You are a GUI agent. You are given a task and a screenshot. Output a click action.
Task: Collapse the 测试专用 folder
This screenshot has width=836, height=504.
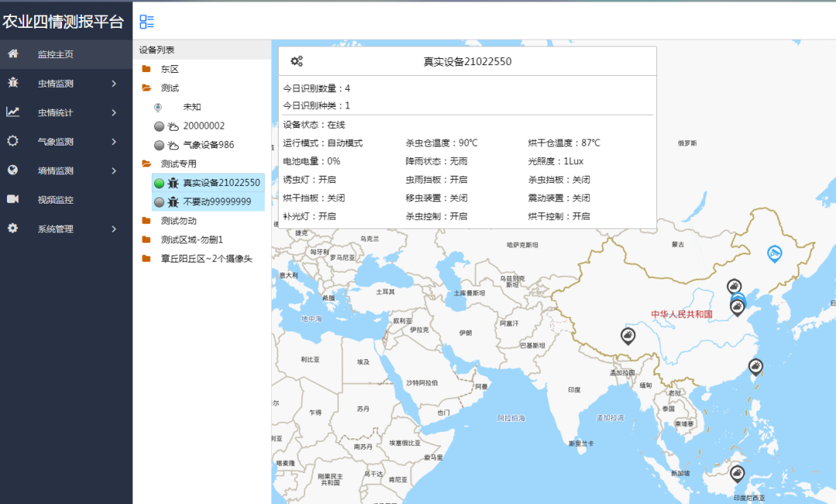146,164
